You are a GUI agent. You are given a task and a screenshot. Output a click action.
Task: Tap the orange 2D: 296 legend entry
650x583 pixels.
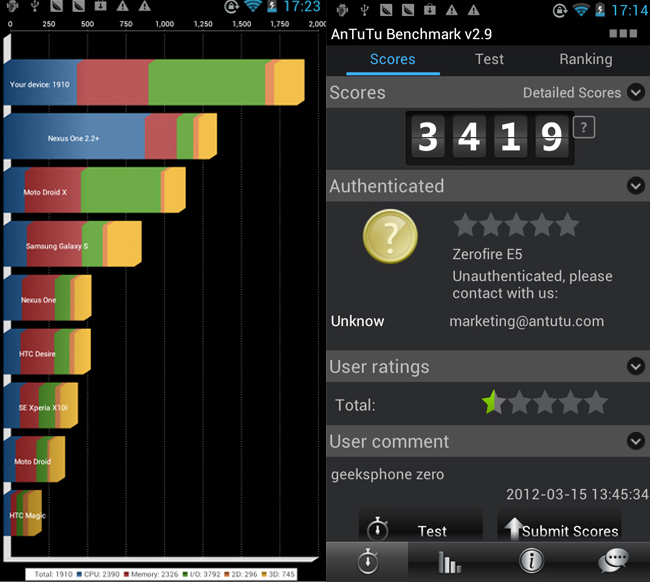(x=240, y=574)
